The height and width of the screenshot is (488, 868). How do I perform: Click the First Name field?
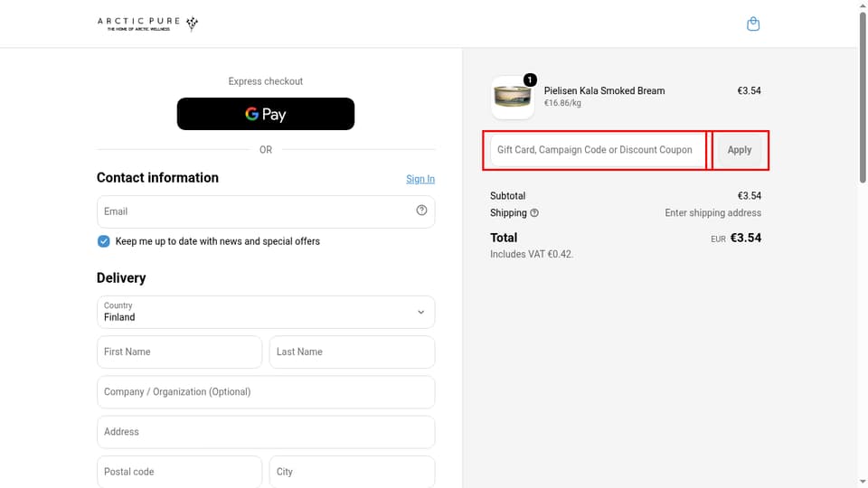pyautogui.click(x=179, y=352)
